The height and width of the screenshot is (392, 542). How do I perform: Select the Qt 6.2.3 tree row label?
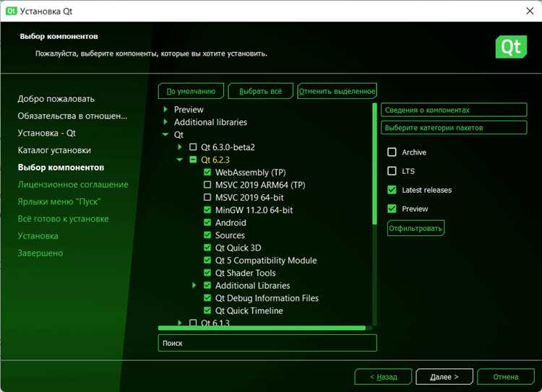[215, 160]
